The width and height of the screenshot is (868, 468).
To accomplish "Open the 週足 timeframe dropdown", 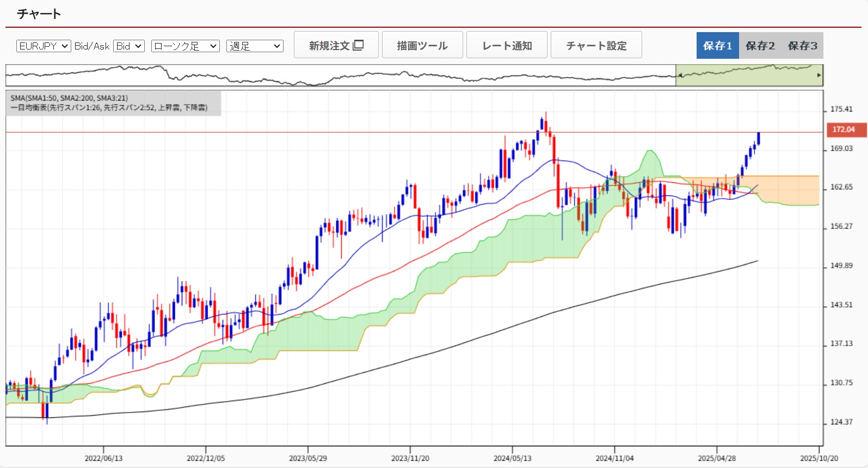I will click(255, 46).
